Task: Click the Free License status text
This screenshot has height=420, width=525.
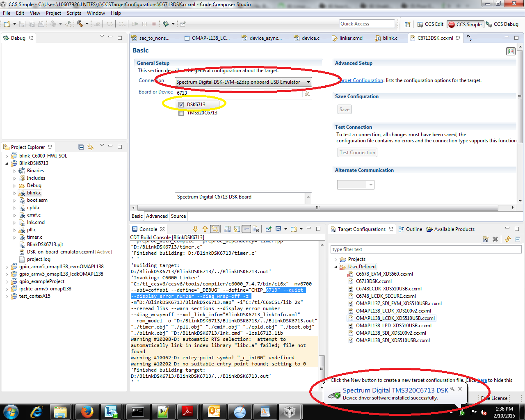Action: point(495,398)
